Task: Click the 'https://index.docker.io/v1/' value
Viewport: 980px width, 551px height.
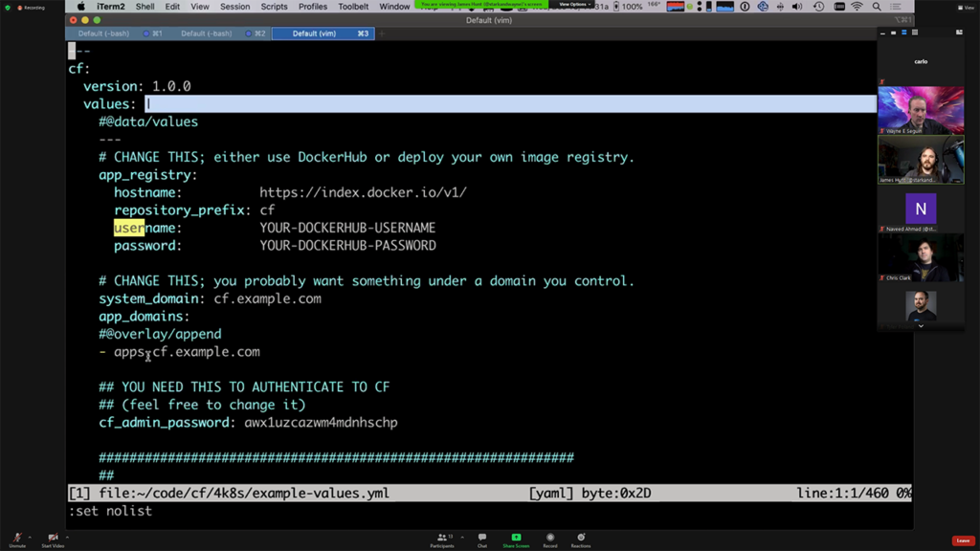Action: click(x=363, y=192)
